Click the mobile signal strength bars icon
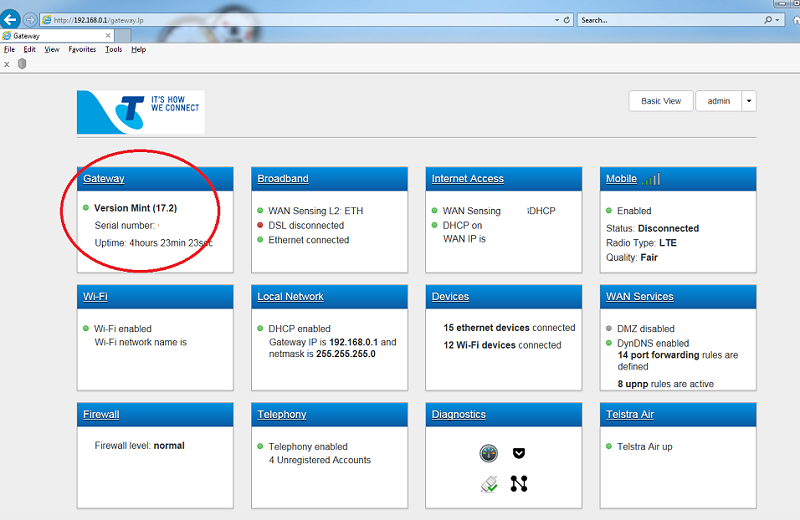The width and height of the screenshot is (800, 520). [651, 179]
